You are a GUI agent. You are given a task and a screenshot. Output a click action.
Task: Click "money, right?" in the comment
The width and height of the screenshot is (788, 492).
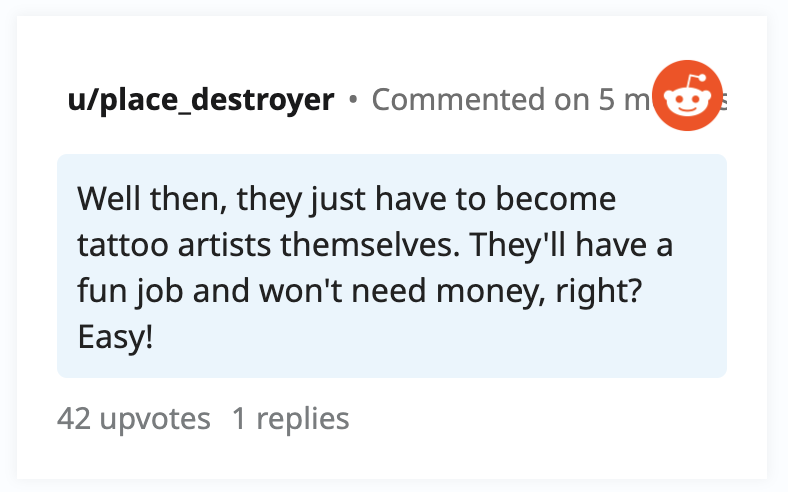539,292
